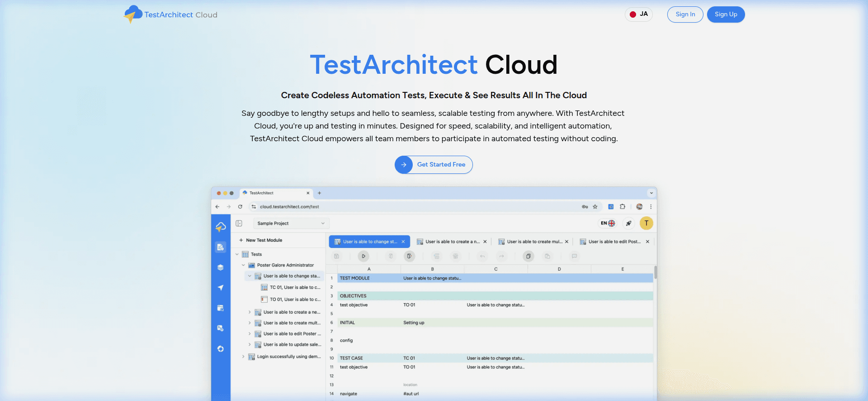This screenshot has height=401, width=868.
Task: Click Get Started Free
Action: click(434, 165)
